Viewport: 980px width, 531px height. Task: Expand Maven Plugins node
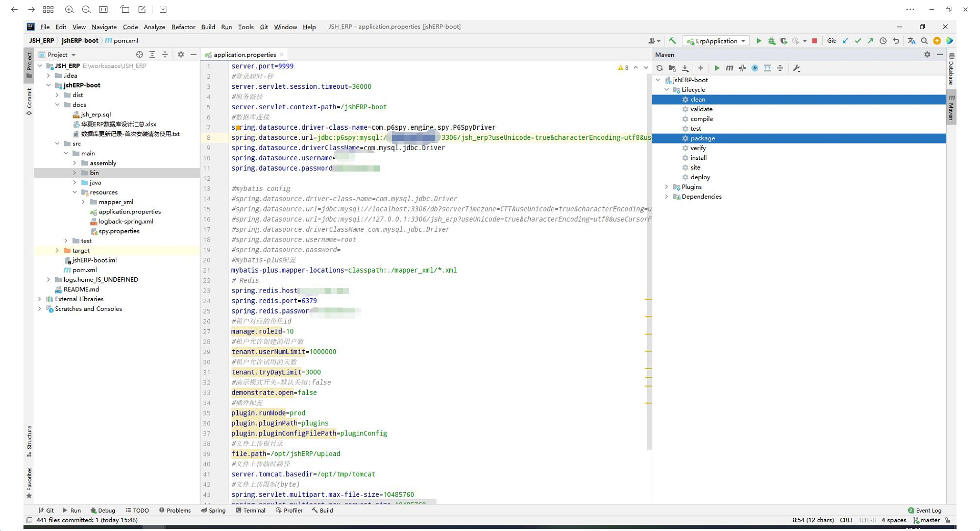coord(667,187)
